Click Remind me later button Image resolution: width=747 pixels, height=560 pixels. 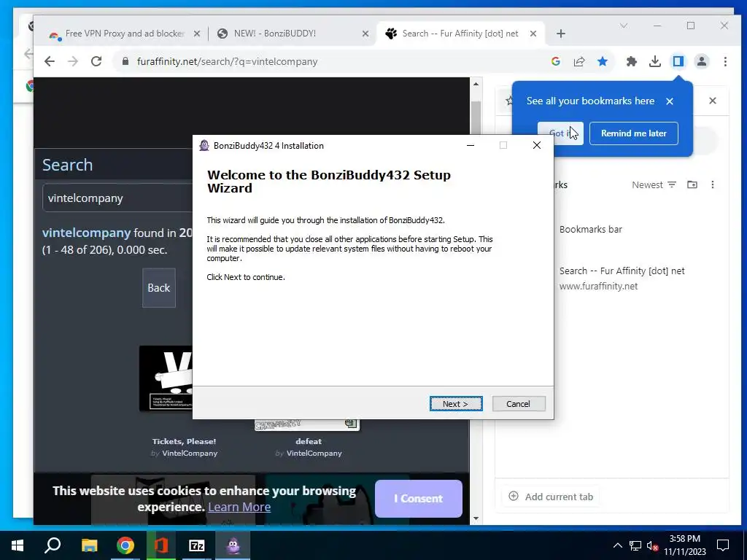tap(634, 133)
